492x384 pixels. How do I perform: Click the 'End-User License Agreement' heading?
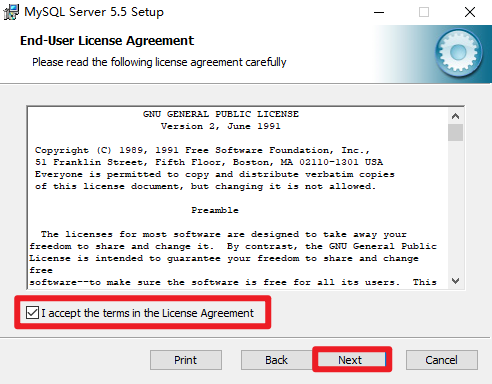click(107, 41)
